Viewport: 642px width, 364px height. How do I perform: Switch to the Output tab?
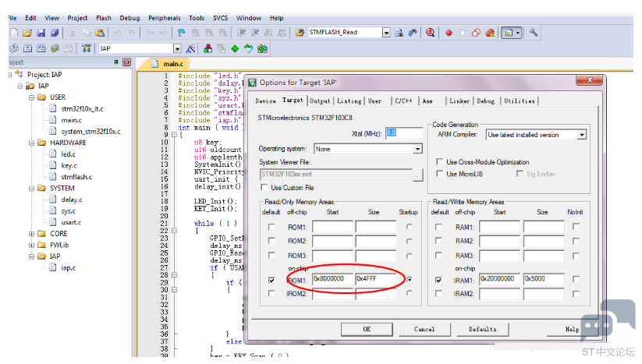320,101
